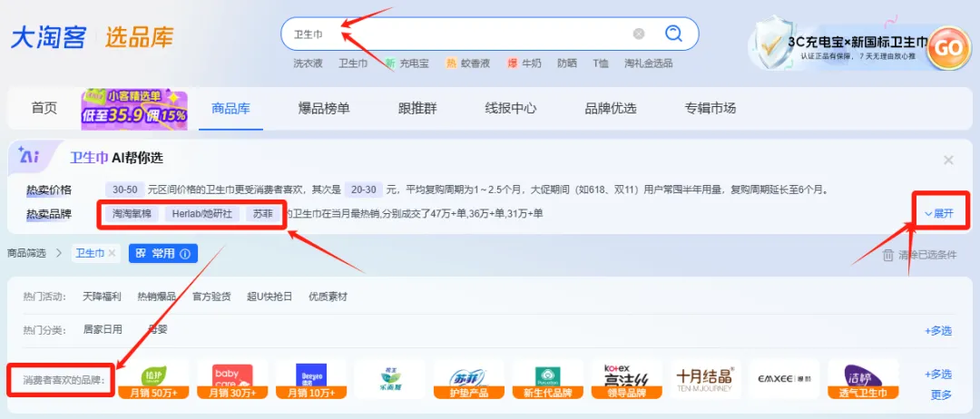Filter by 优质素材 activity
Viewport: 980px width, 419px height.
[x=328, y=297]
